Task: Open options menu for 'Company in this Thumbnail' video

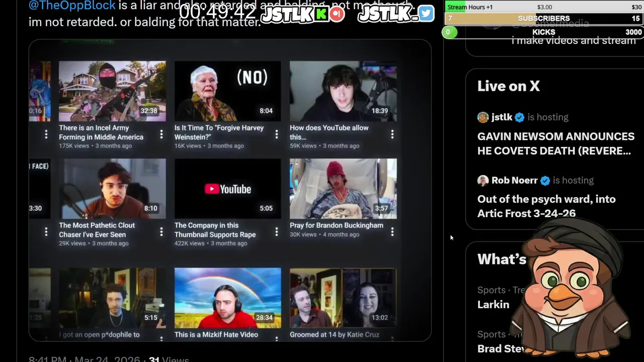Action: (x=277, y=232)
